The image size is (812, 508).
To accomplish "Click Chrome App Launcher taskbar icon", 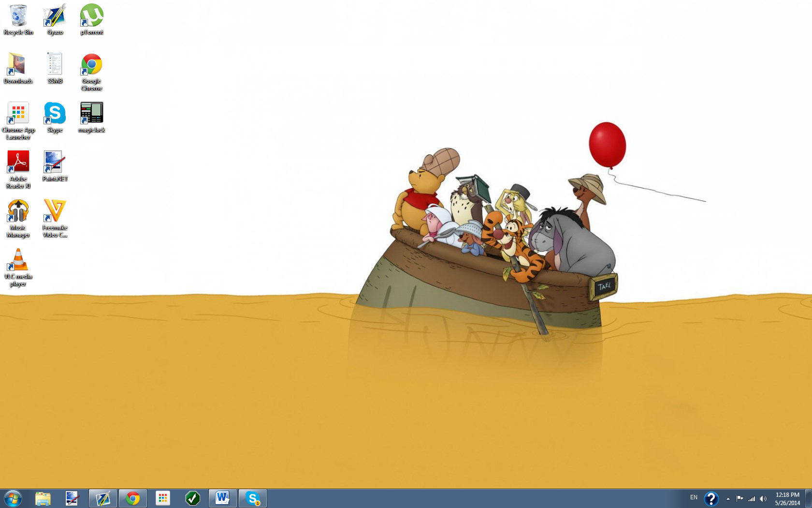I will 163,498.
